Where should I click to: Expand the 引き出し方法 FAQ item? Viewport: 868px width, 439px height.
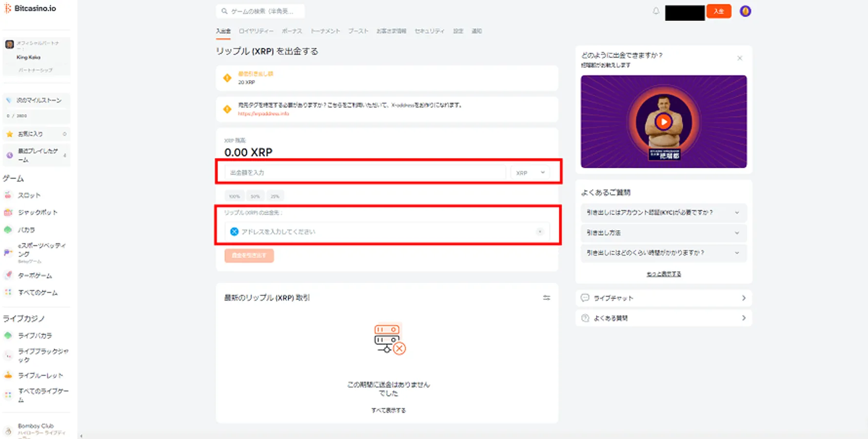(x=664, y=233)
